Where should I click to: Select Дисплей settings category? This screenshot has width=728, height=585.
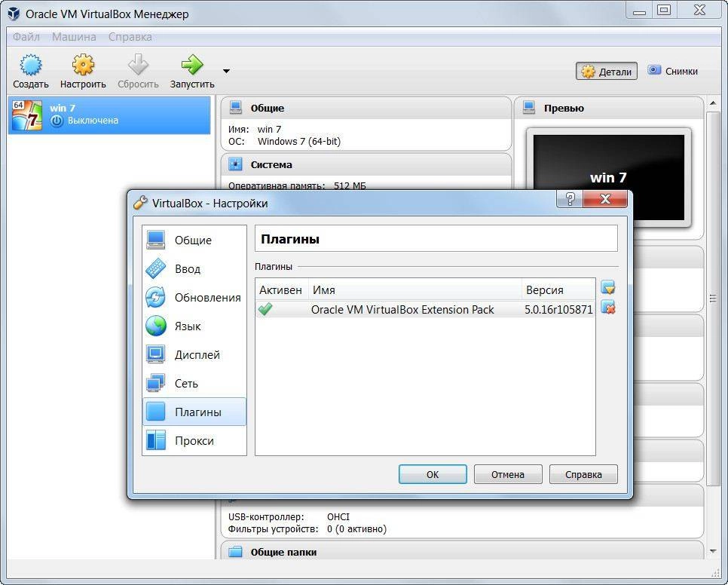click(194, 355)
